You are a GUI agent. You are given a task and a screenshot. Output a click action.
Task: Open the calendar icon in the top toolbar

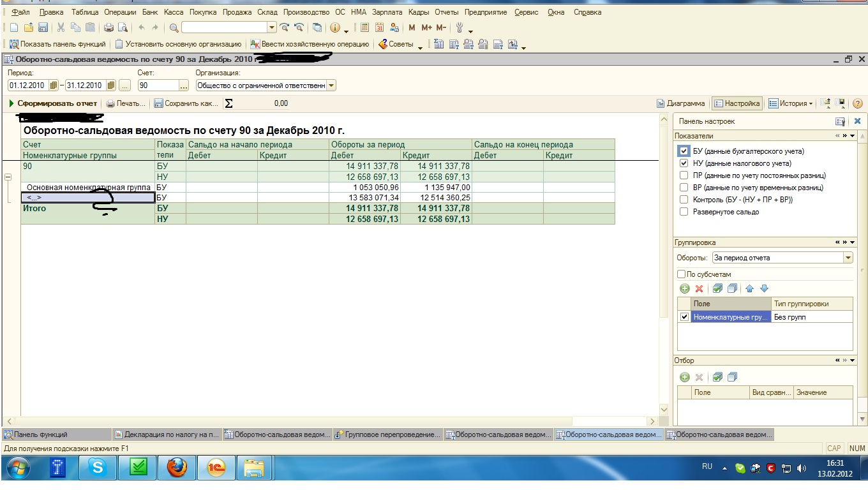pyautogui.click(x=380, y=27)
